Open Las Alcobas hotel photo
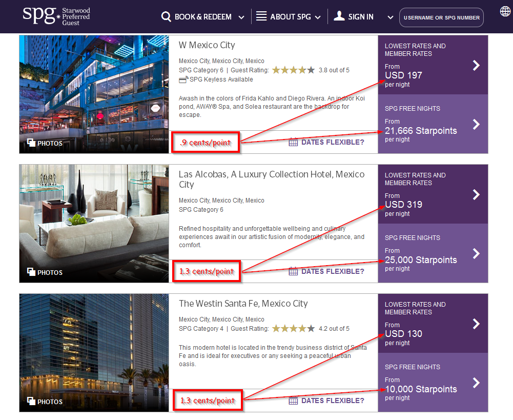The height and width of the screenshot is (420, 513). pos(94,224)
